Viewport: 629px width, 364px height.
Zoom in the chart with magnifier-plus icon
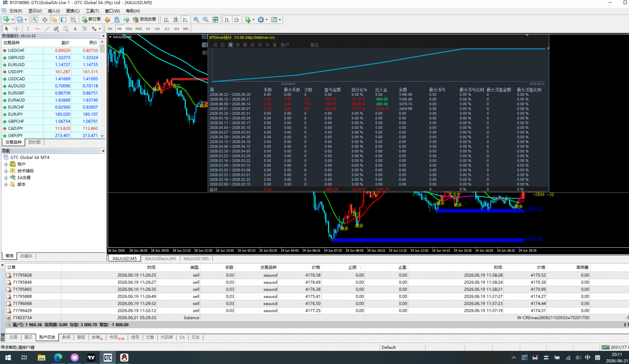196,19
